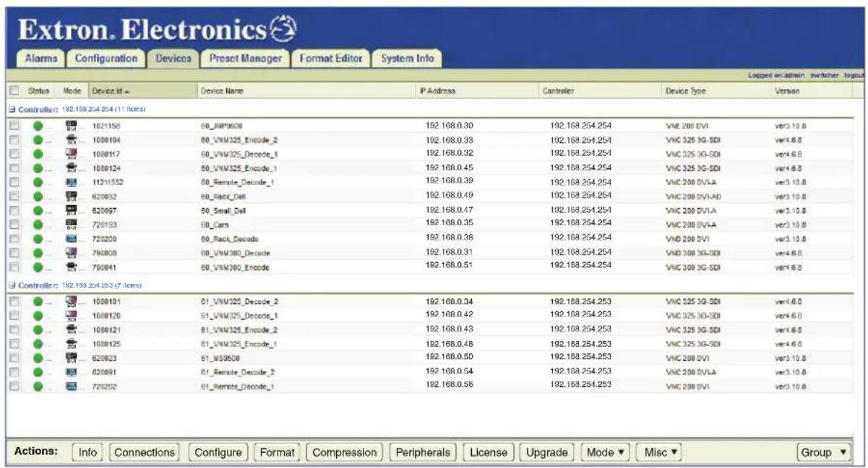Click the Connections button
This screenshot has width=868, height=468.
[145, 452]
